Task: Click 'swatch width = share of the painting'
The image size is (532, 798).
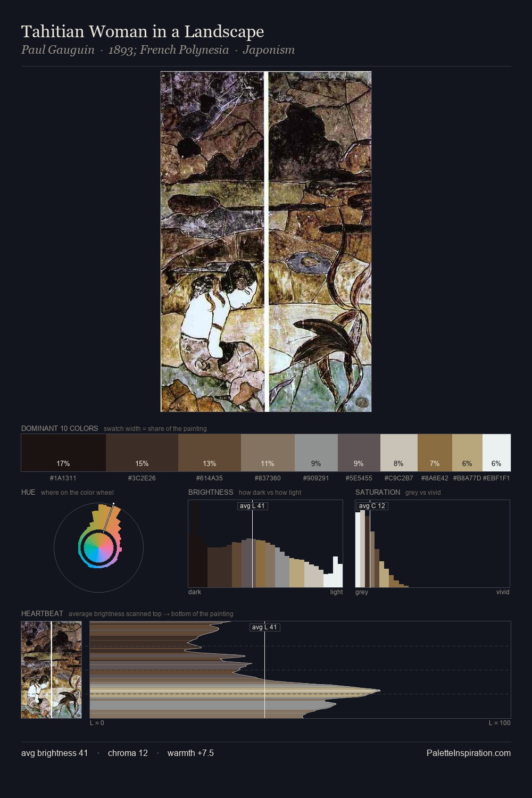Action: [x=155, y=429]
